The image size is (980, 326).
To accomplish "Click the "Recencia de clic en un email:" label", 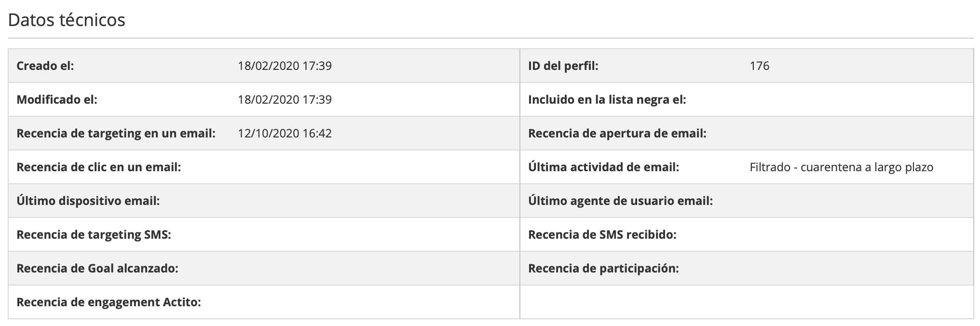I will pos(99,167).
